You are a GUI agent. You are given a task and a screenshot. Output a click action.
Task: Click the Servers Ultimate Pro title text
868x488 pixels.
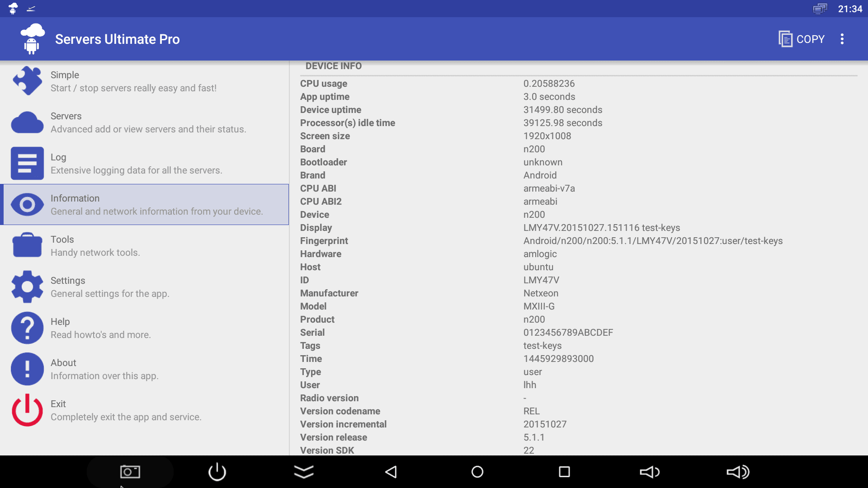coord(117,39)
